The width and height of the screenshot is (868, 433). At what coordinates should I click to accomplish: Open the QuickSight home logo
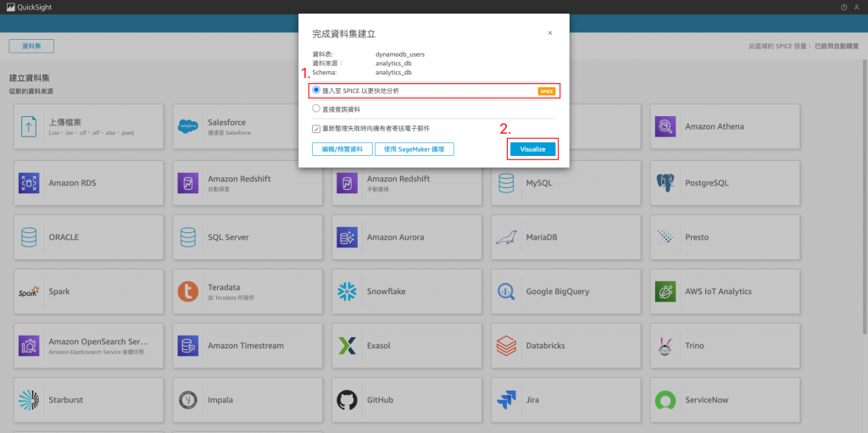click(28, 7)
